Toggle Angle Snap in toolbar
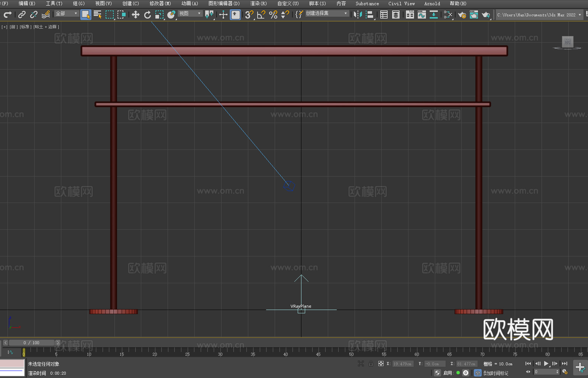The image size is (588, 378). tap(261, 15)
